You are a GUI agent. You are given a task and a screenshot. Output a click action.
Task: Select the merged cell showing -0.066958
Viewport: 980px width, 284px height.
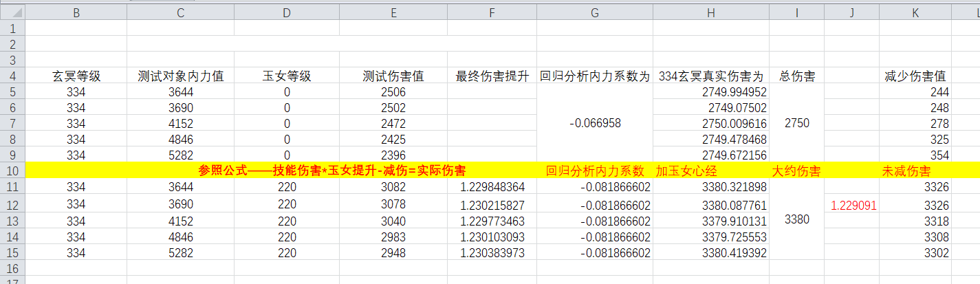[594, 123]
